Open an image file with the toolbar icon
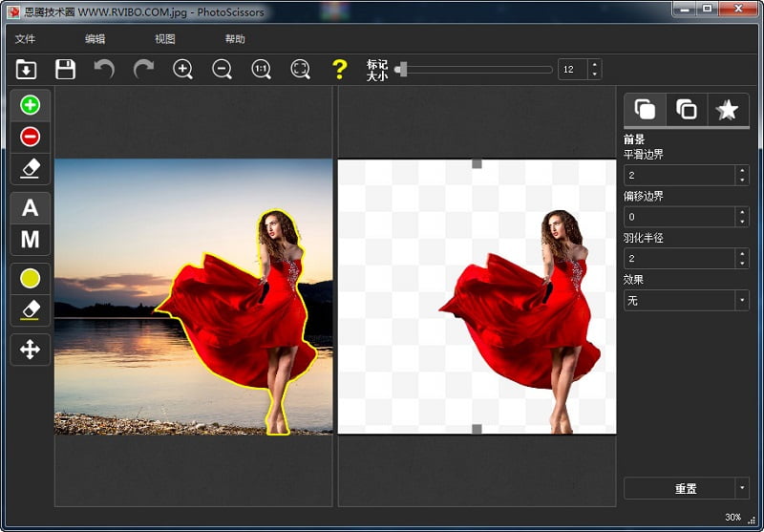Image resolution: width=764 pixels, height=532 pixels. [26, 69]
